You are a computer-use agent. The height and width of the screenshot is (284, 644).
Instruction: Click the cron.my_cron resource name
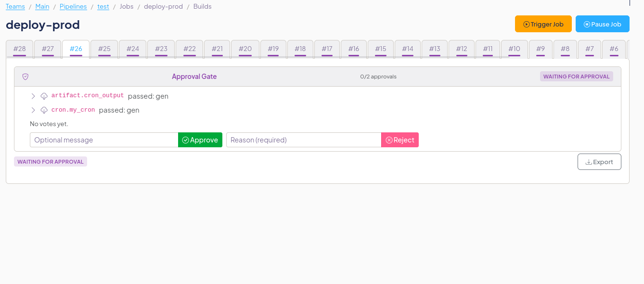73,110
